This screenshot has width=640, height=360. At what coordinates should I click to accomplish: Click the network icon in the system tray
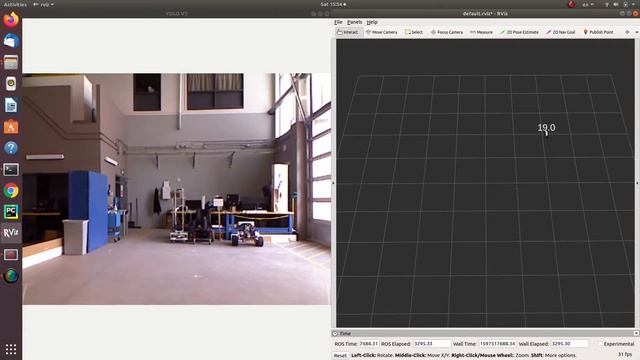click(607, 4)
